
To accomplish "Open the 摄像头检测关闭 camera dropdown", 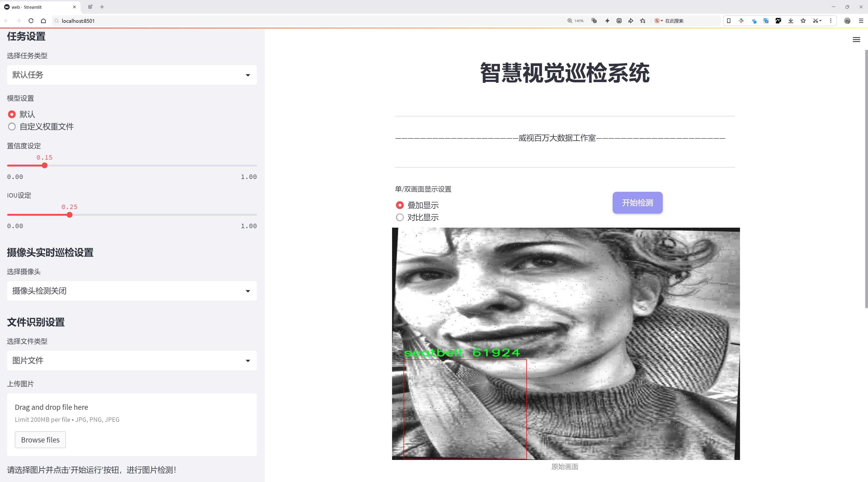I will 132,290.
